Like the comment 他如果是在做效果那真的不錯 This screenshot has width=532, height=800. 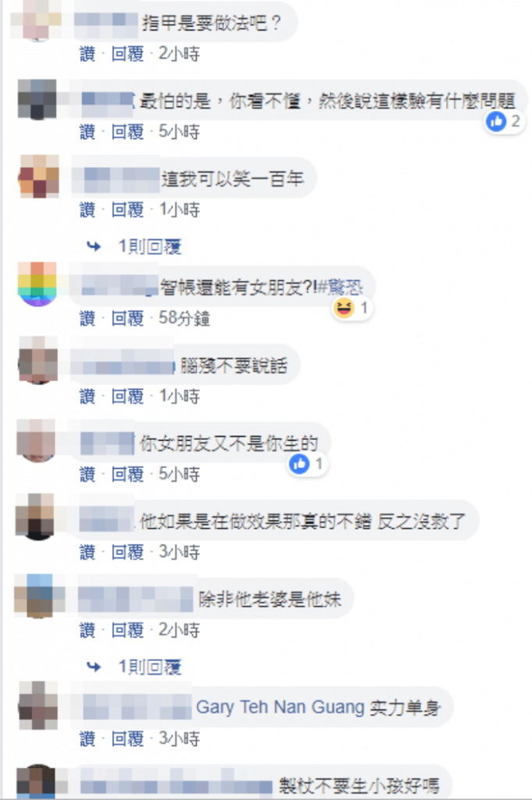87,552
